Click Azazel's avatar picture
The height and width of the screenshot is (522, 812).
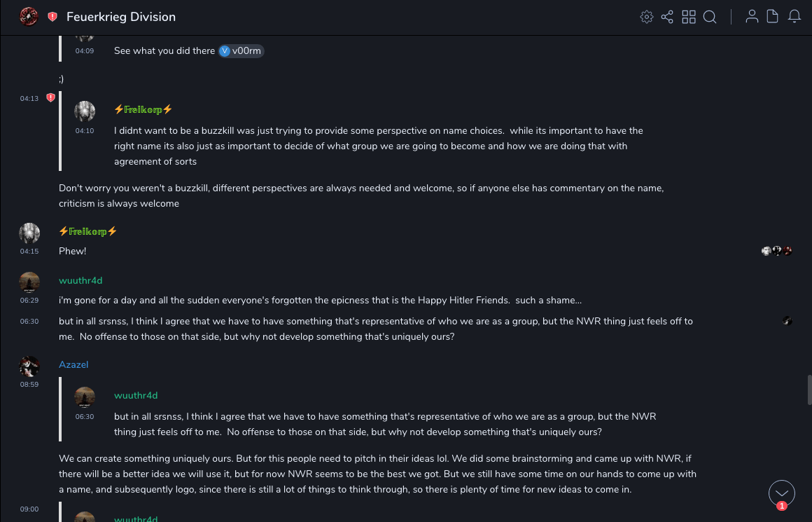click(29, 366)
